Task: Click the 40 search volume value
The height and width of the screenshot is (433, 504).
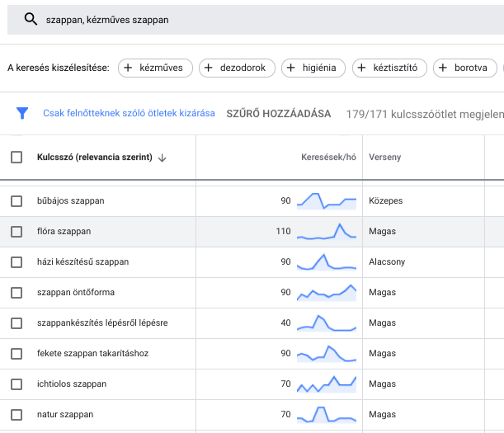Action: click(285, 323)
